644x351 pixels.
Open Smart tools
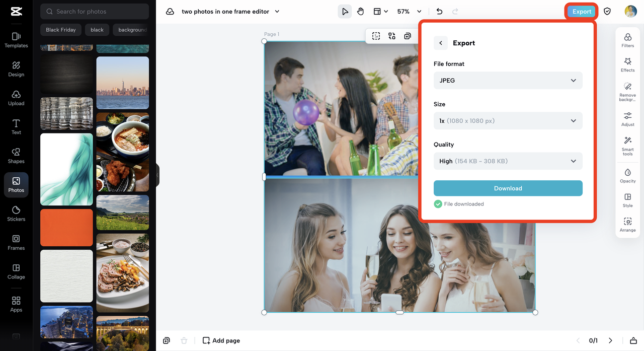tap(628, 146)
